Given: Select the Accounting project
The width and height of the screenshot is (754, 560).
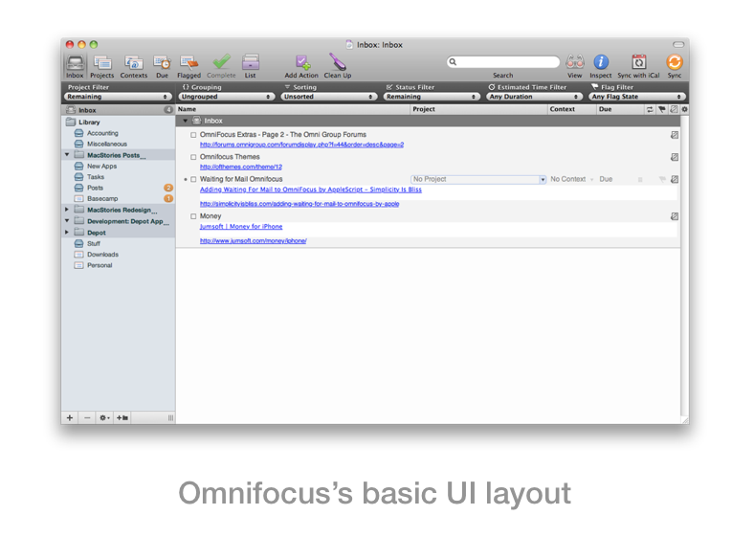Looking at the screenshot, I should [x=102, y=133].
